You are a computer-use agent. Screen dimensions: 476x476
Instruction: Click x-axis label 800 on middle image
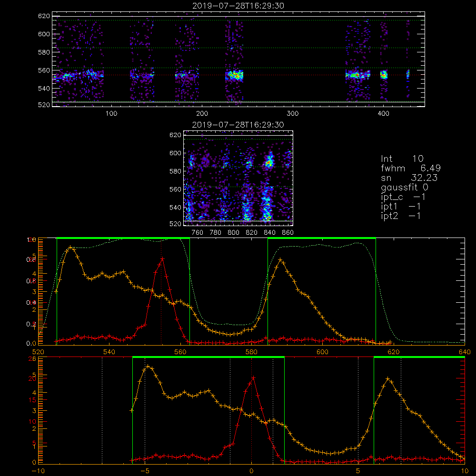pyautogui.click(x=233, y=233)
